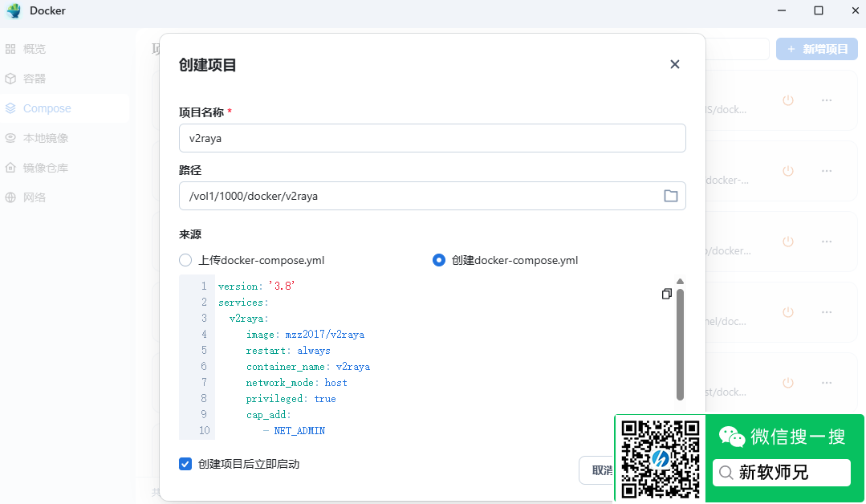This screenshot has width=866, height=504.
Task: Select the 容器 (Containers) cube icon
Action: click(x=11, y=78)
